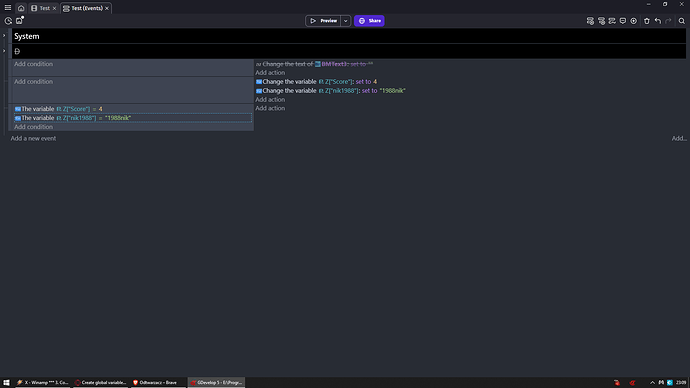Viewport: 690px width, 388px height.
Task: Start the game Preview
Action: [x=323, y=21]
